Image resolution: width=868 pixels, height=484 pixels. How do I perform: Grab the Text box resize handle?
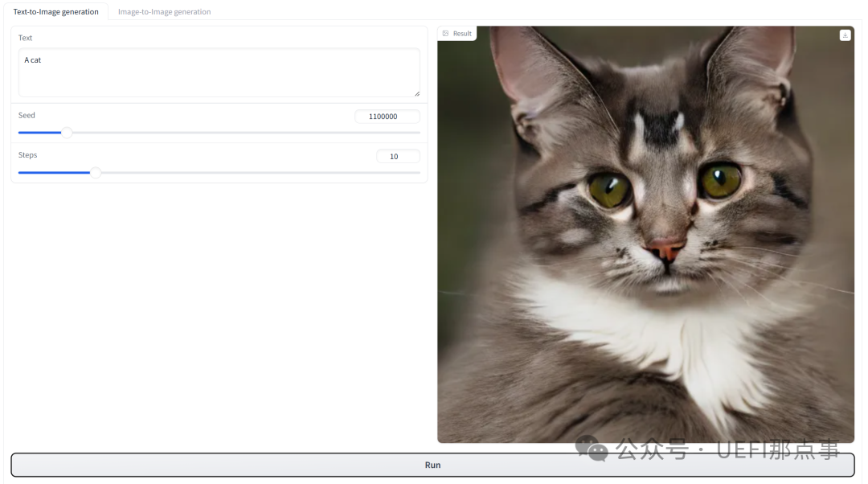click(x=416, y=93)
